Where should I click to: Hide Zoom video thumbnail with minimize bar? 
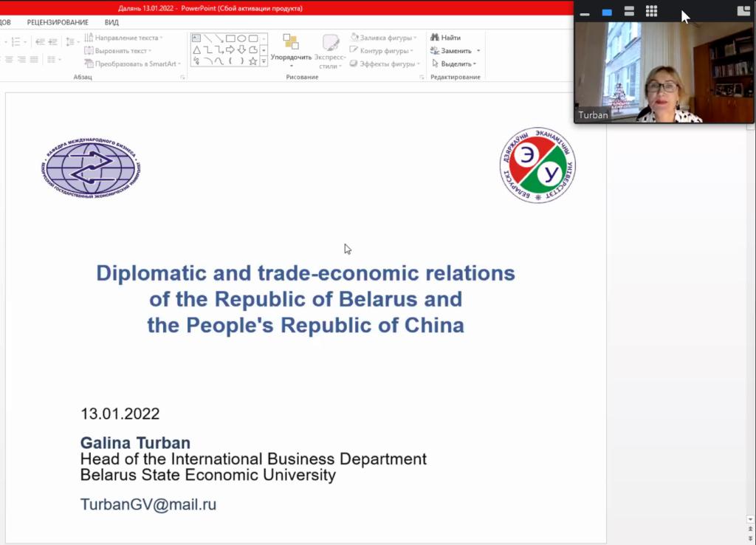coord(585,14)
